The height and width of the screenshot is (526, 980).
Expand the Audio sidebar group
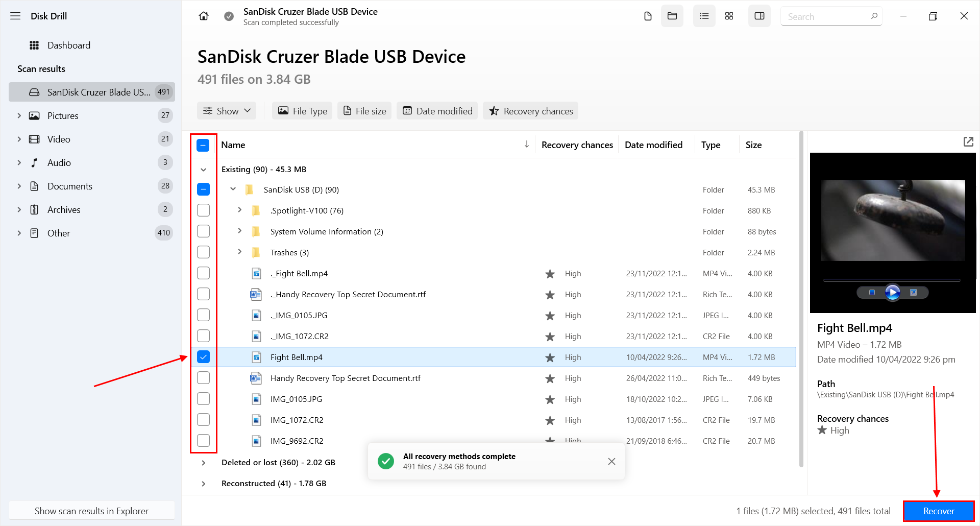point(19,162)
